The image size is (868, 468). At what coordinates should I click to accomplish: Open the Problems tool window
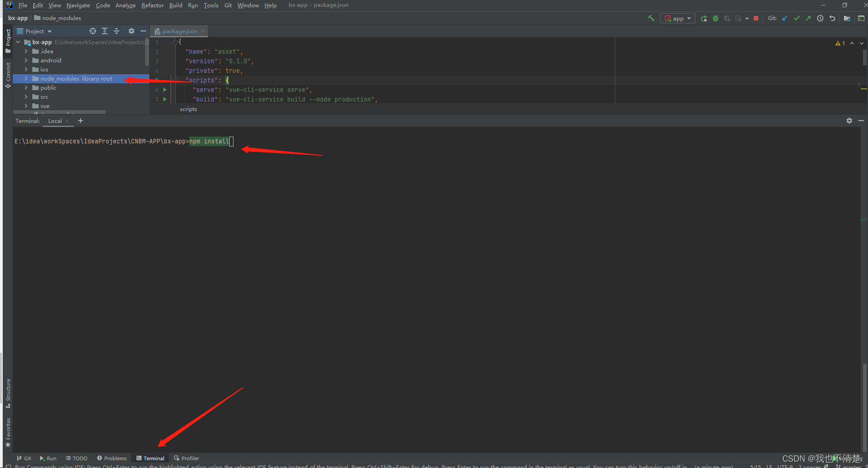point(112,458)
